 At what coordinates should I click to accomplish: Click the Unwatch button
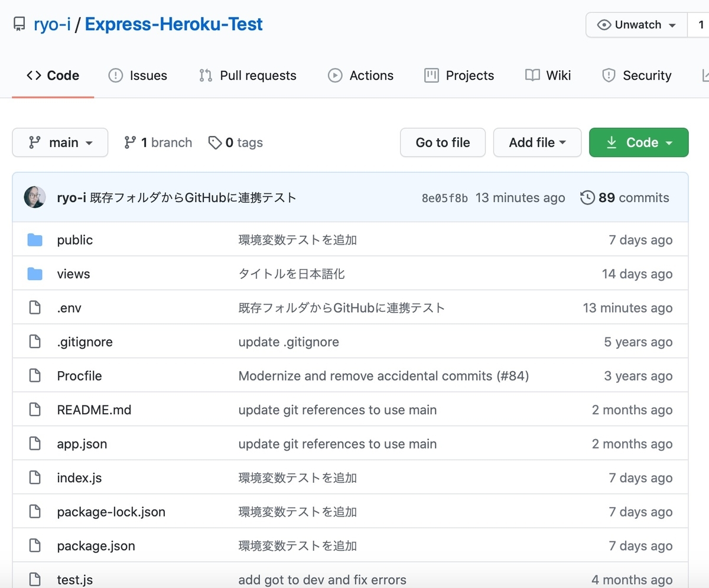coord(637,25)
